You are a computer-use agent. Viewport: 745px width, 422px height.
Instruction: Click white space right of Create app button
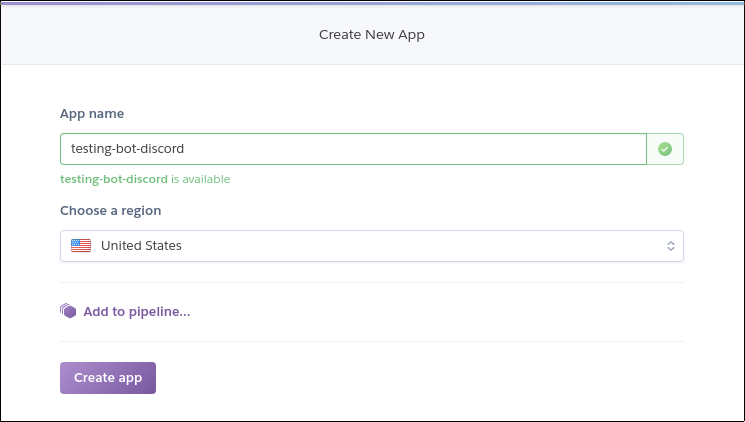tap(418, 378)
